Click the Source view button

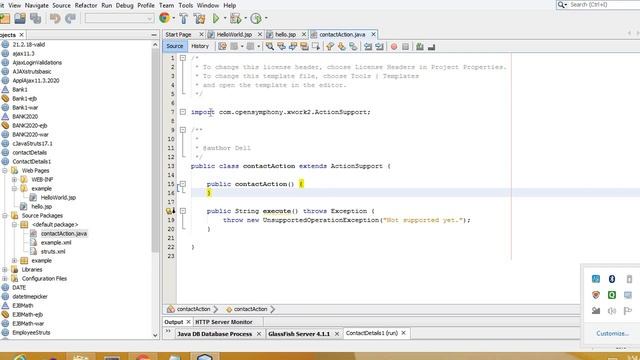click(x=175, y=46)
